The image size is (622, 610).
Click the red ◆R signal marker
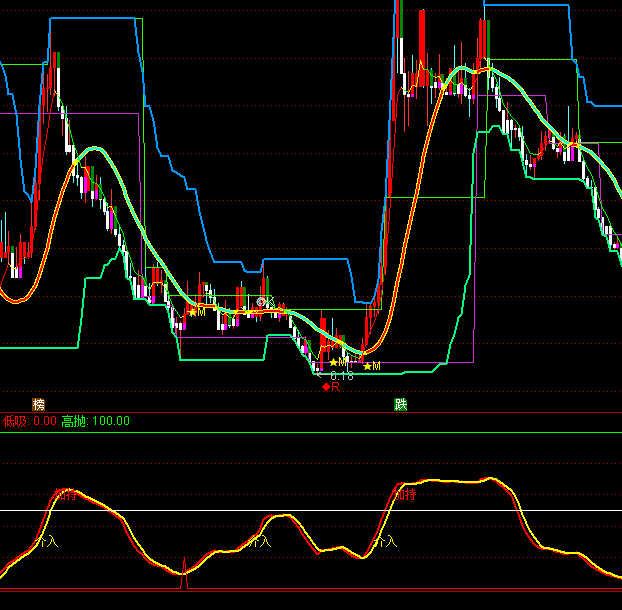pos(331,387)
